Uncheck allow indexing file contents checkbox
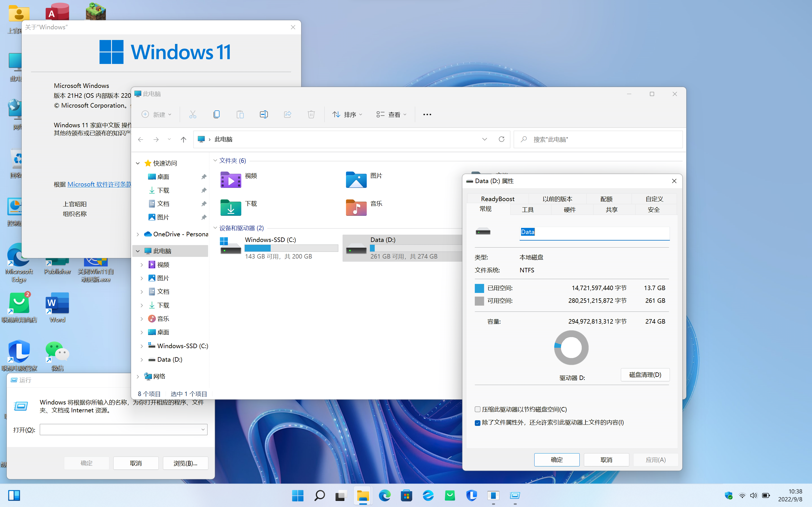This screenshot has height=507, width=812. (x=477, y=422)
